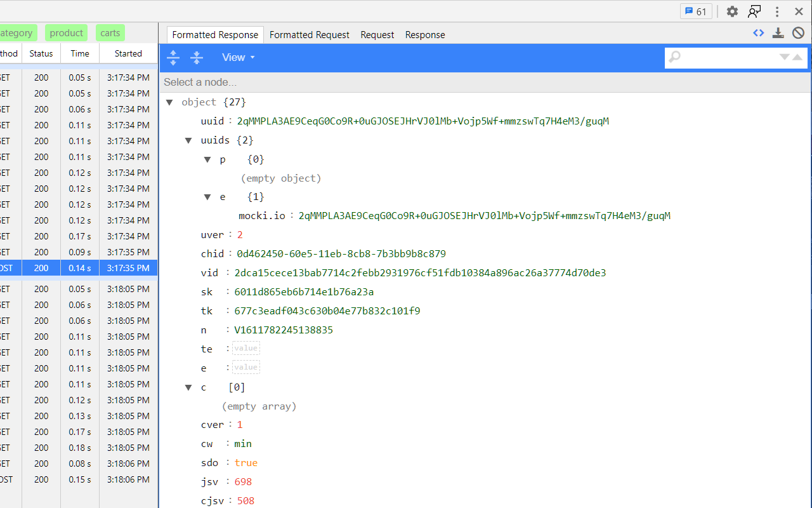
Task: Collapse the c [0] array node
Action: coord(188,387)
